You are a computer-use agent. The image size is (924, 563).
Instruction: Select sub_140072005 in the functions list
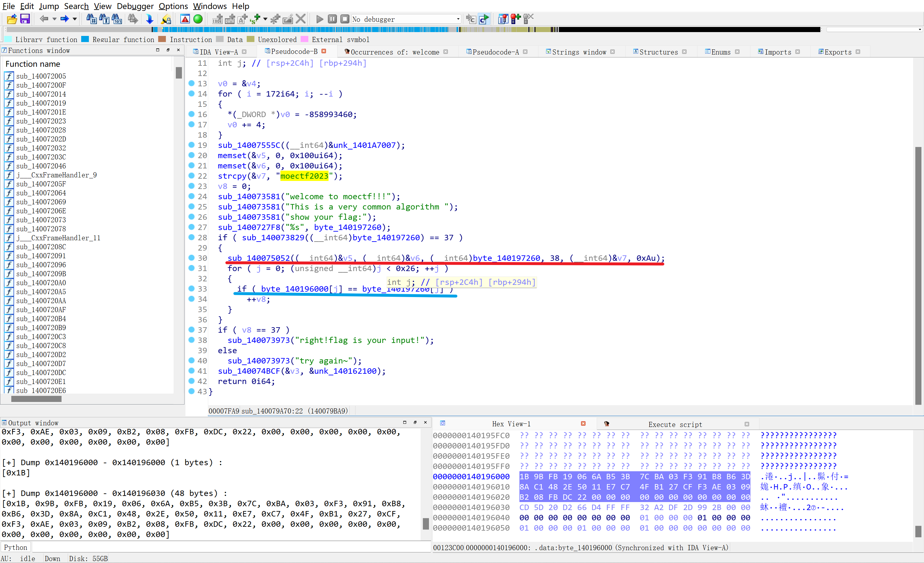[41, 76]
